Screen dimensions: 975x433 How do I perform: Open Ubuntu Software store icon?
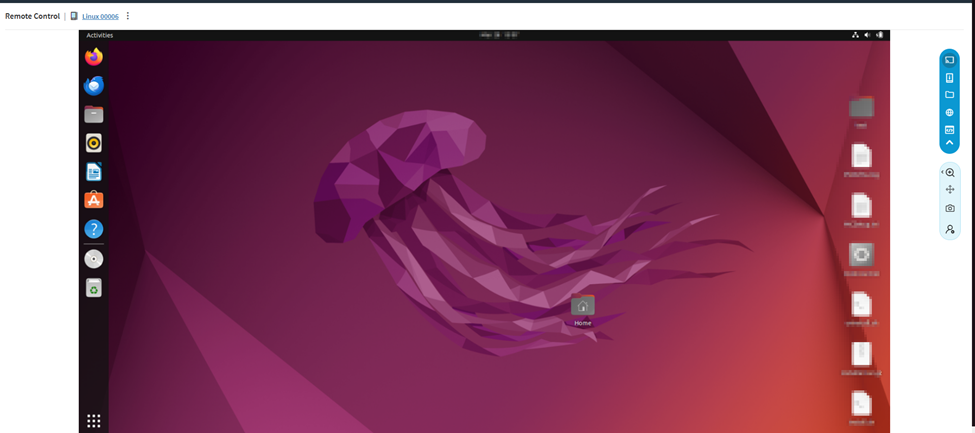(94, 200)
